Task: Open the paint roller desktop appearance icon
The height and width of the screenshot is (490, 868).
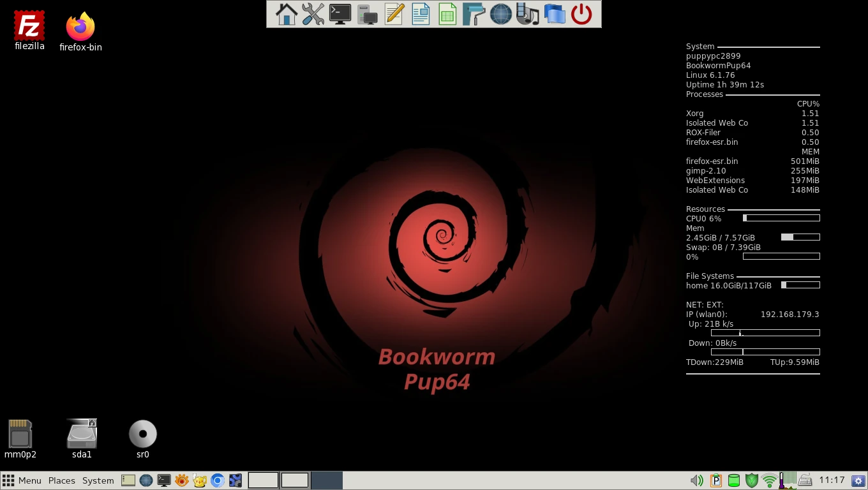Action: click(x=474, y=14)
